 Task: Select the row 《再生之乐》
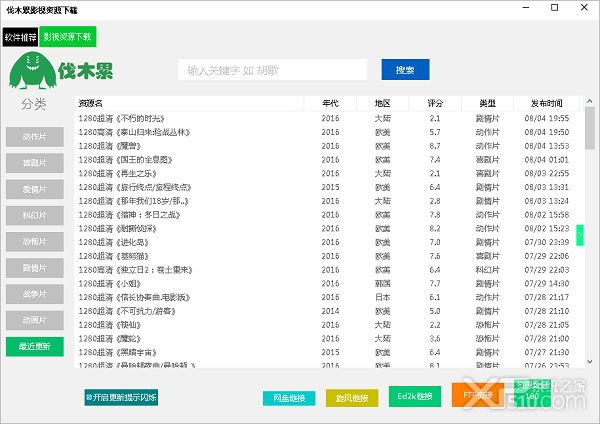(x=329, y=174)
